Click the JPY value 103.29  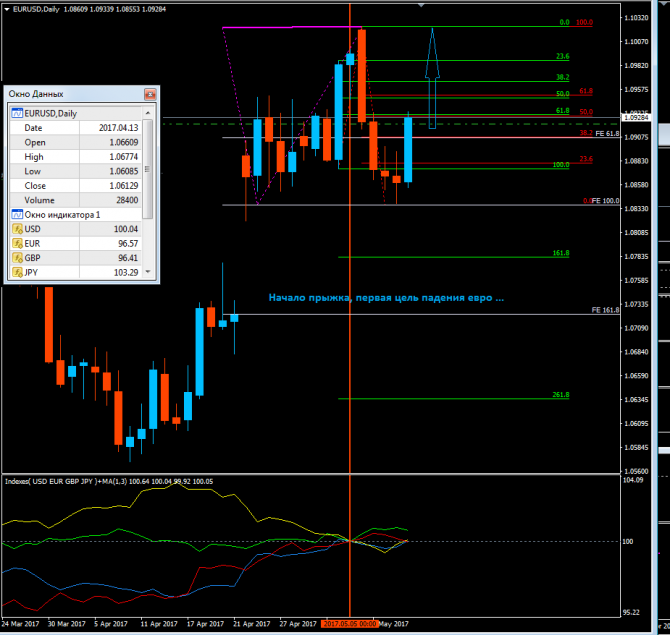coord(126,272)
